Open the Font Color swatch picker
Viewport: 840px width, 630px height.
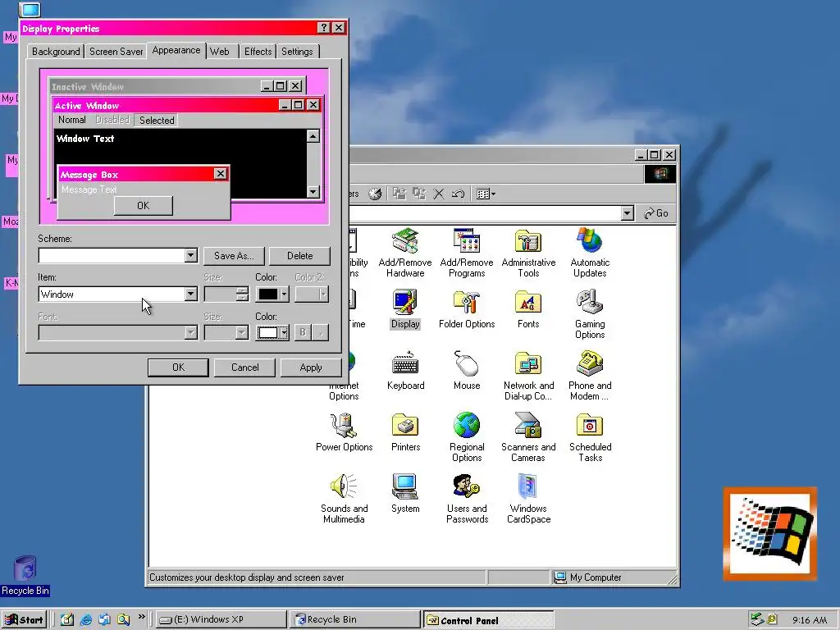(x=272, y=333)
